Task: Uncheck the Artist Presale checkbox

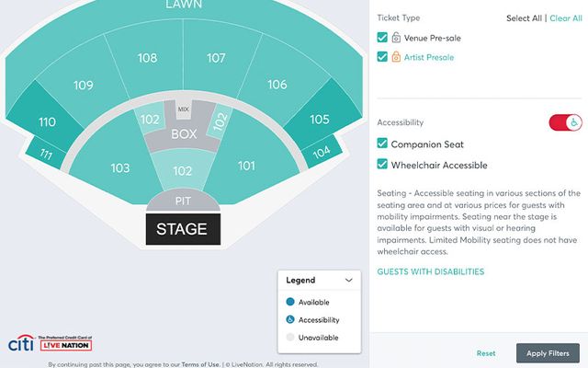Action: [x=382, y=57]
